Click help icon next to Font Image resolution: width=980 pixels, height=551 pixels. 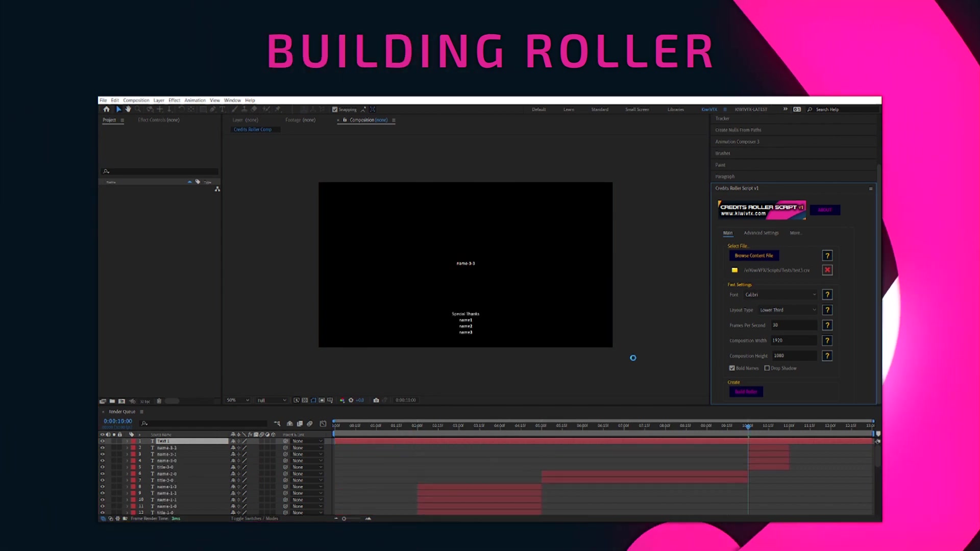point(827,295)
